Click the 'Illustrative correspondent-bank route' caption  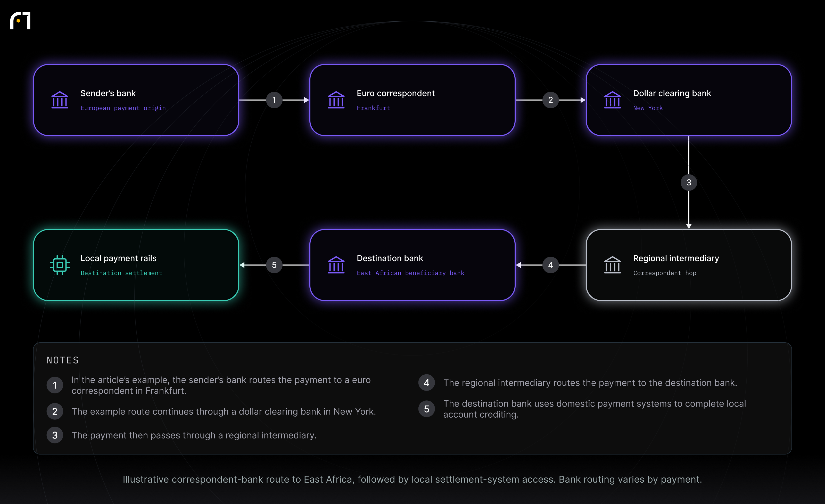[412, 479]
